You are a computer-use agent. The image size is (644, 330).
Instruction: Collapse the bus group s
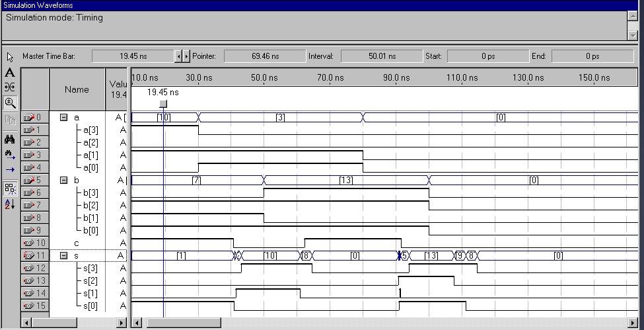(63, 255)
